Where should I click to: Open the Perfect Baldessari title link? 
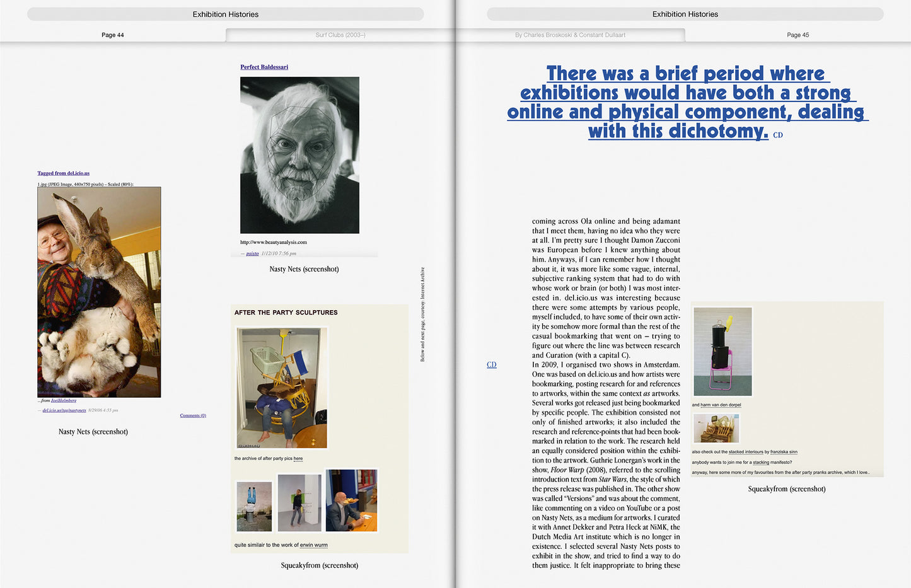[x=264, y=67]
